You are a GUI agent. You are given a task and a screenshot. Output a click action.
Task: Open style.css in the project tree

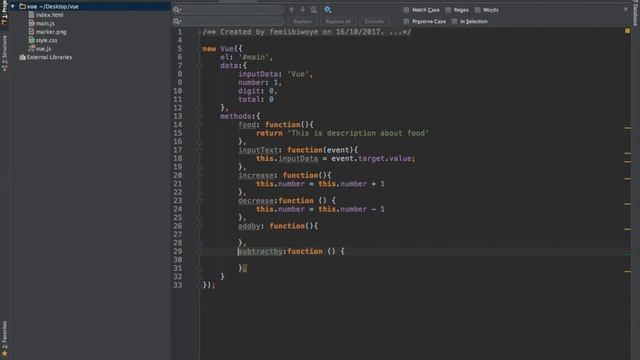[47, 40]
